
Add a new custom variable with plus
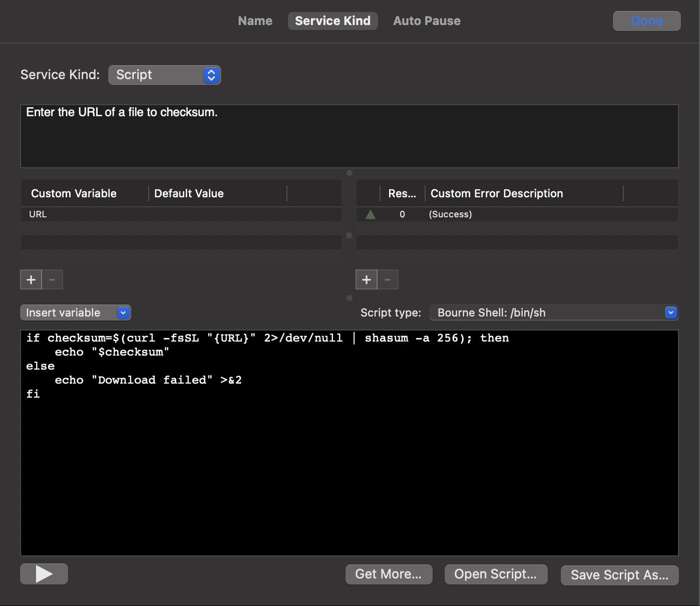point(31,279)
